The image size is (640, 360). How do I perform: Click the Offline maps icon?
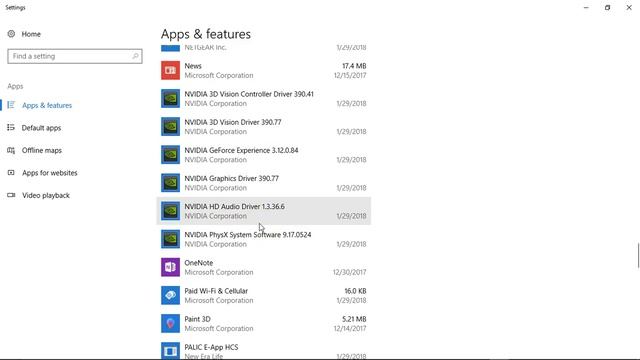[x=11, y=150]
